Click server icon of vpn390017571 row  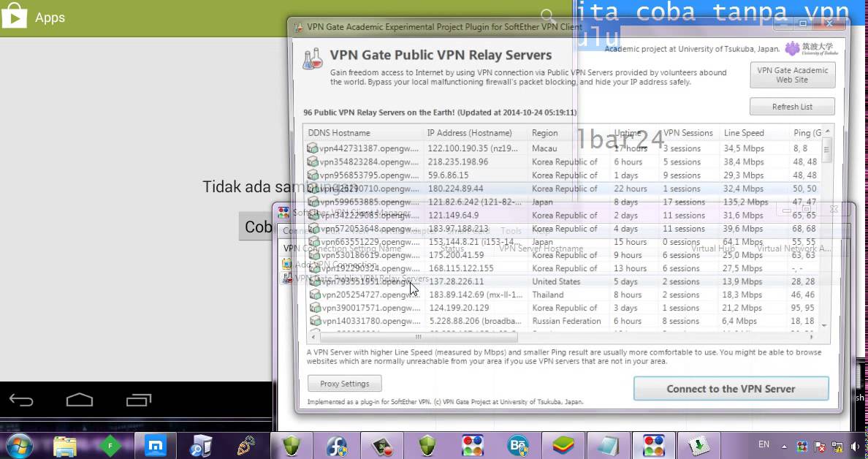tap(316, 308)
